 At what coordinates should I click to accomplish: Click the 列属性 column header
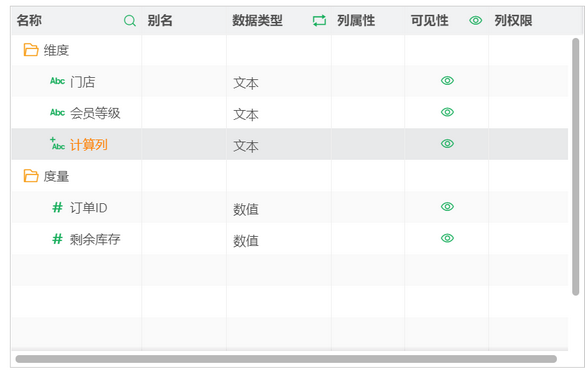(x=356, y=21)
